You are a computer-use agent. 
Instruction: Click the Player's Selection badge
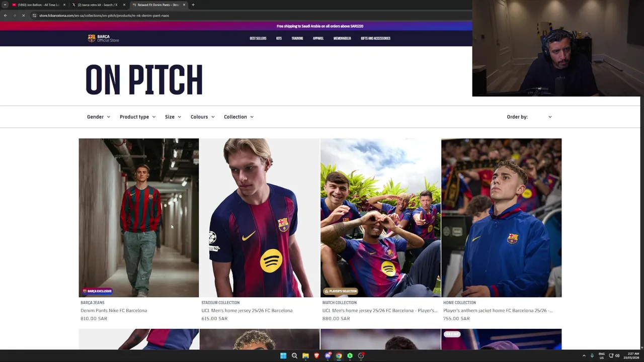point(340,291)
